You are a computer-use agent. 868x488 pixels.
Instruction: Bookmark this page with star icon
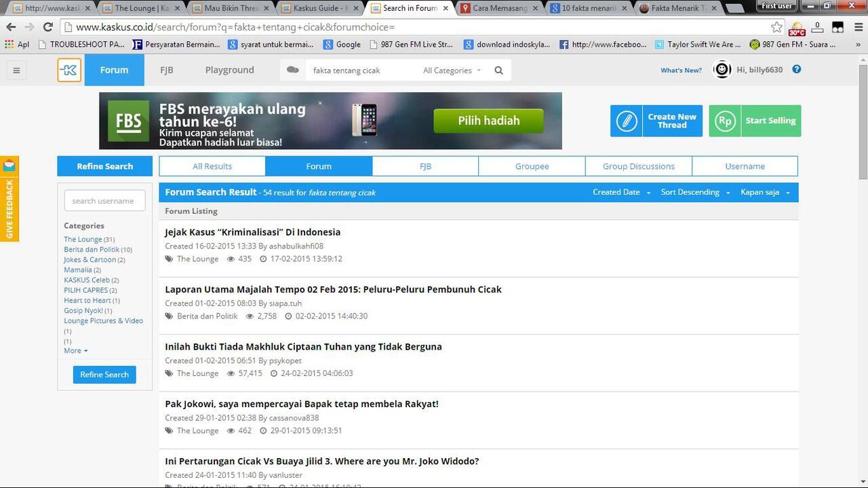pyautogui.click(x=776, y=27)
